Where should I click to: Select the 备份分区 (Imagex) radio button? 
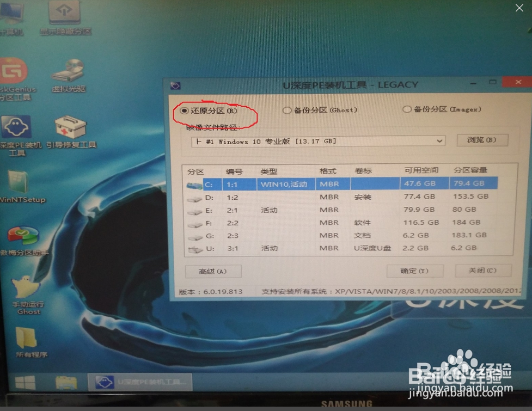coord(407,109)
